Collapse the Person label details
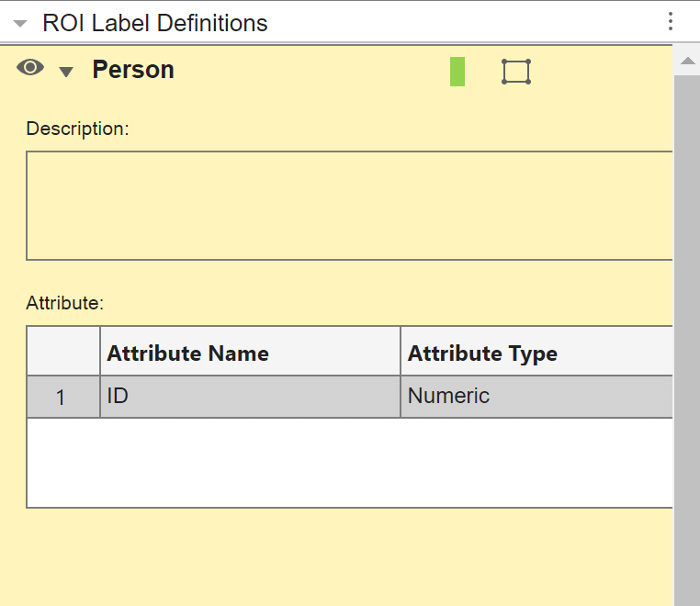Viewport: 700px width, 606px height. (x=66, y=73)
